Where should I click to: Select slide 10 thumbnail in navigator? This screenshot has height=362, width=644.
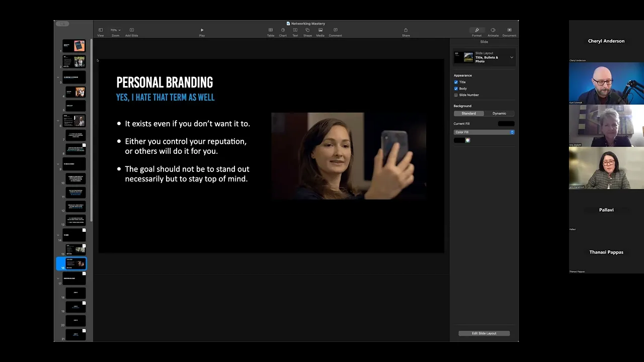[x=75, y=178]
